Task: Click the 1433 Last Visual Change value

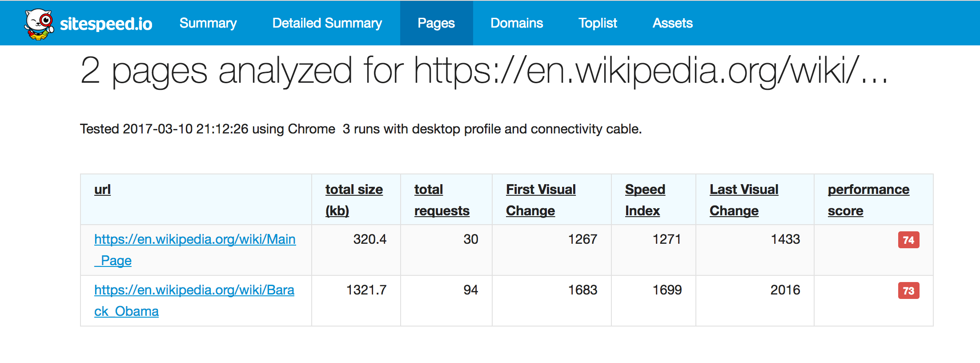Action: click(785, 239)
